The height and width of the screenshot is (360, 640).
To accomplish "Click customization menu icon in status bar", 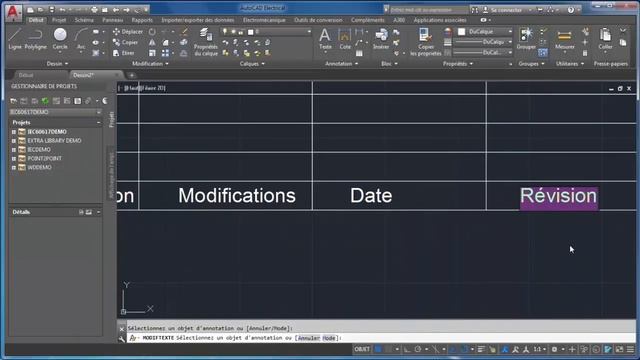I will click(631, 349).
